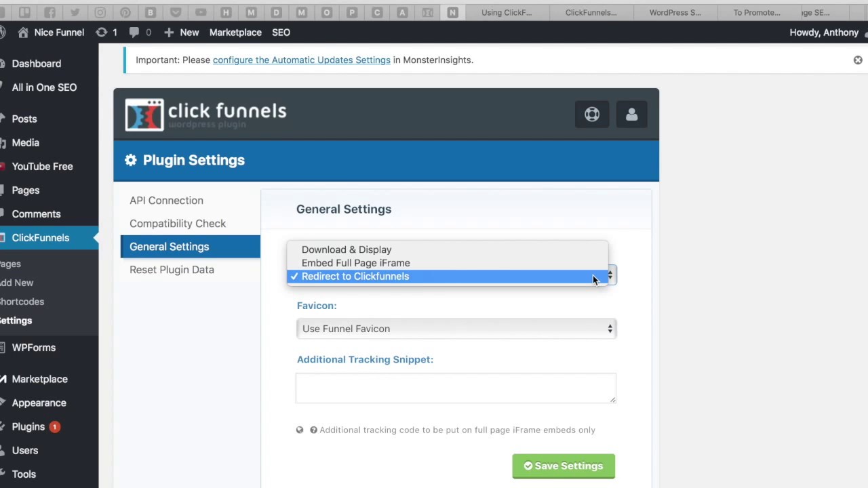Choose Download & Display option
Image resolution: width=868 pixels, height=488 pixels.
pyautogui.click(x=448, y=249)
